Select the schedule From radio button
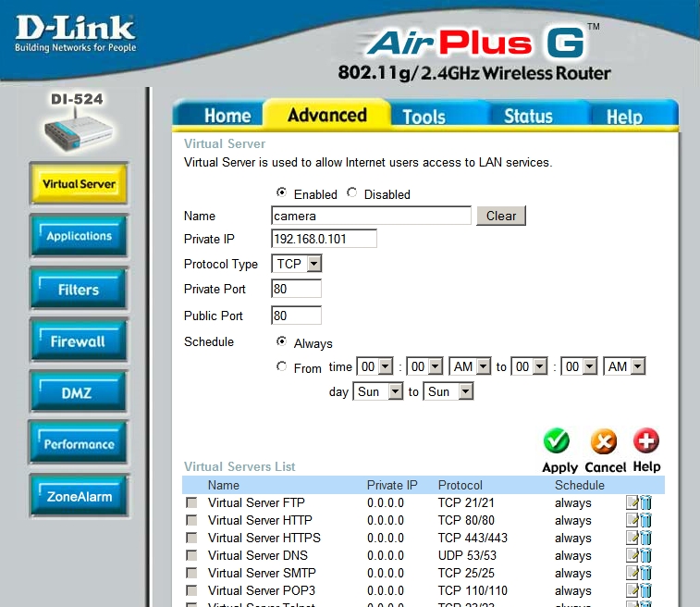Viewport: 700px width, 607px height. click(282, 367)
